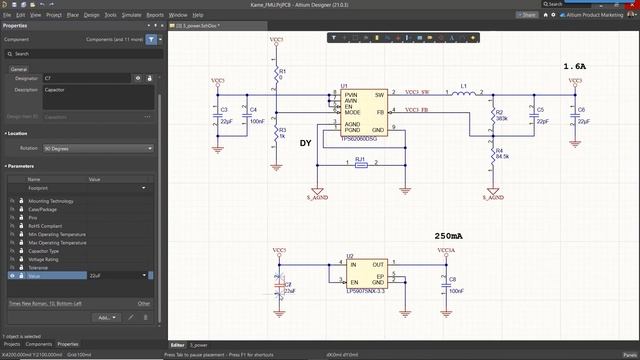Toggle visibility of Value parameter

(12, 276)
